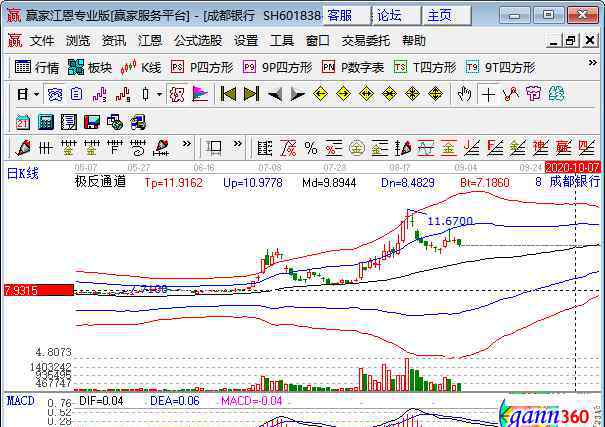Open the calculator icon

pos(46,122)
